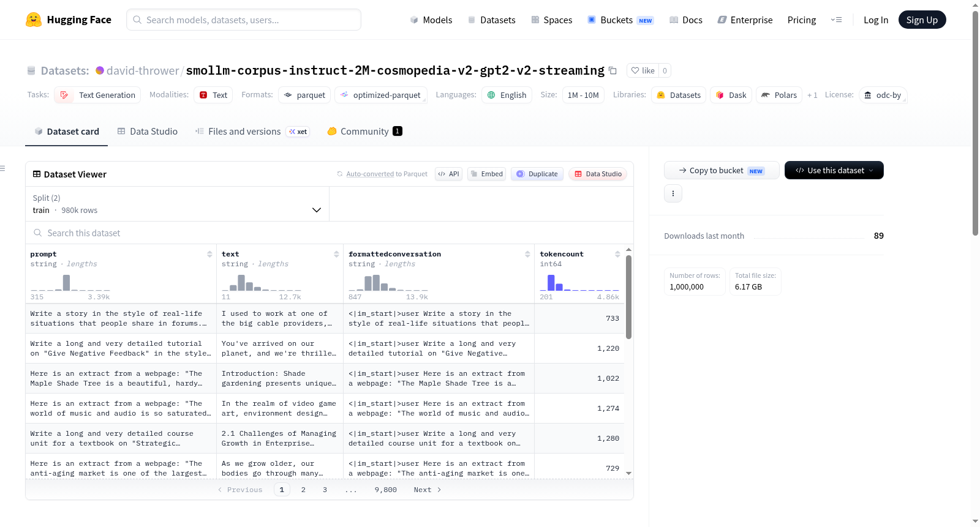
Task: Go to Models in top navigation
Action: click(x=431, y=20)
